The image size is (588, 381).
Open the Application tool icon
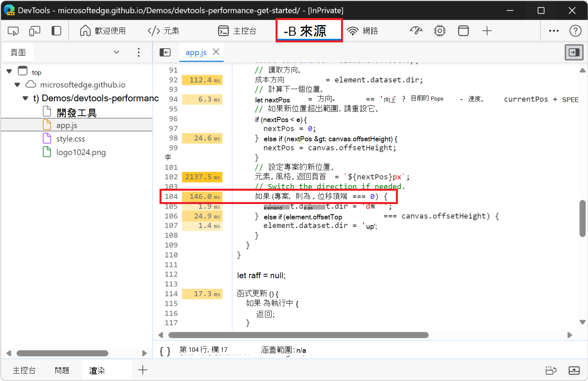463,31
